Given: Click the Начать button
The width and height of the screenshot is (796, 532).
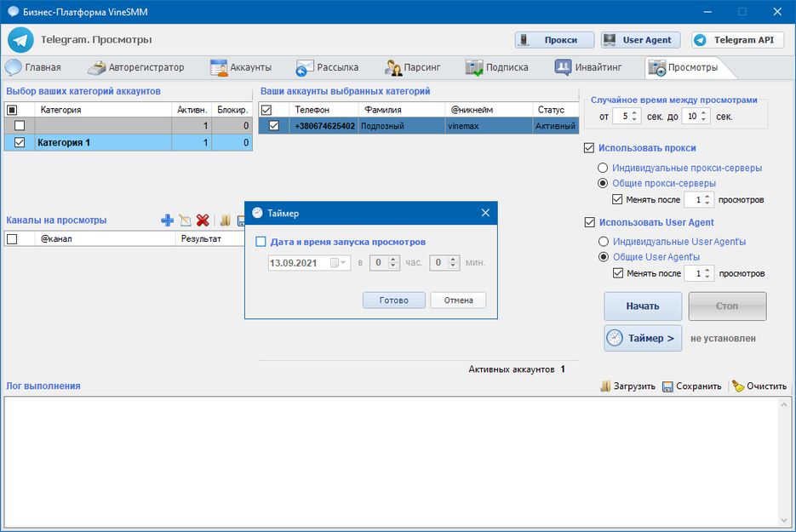Looking at the screenshot, I should [x=643, y=306].
